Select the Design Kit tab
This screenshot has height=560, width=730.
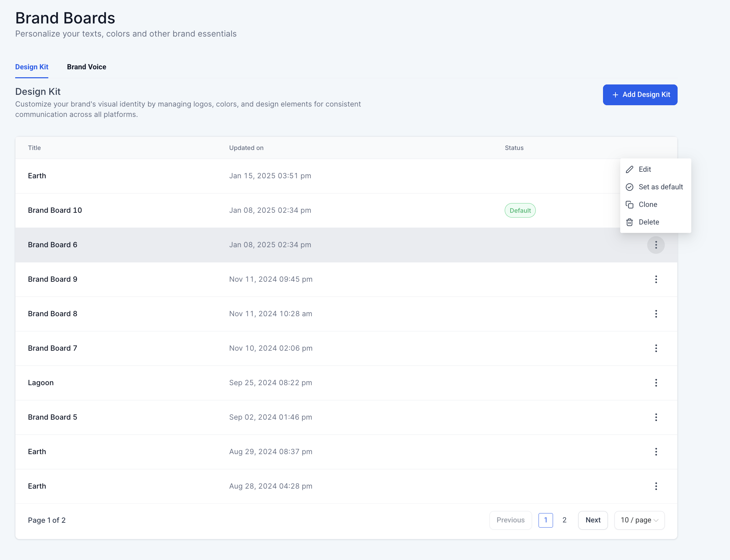[32, 67]
